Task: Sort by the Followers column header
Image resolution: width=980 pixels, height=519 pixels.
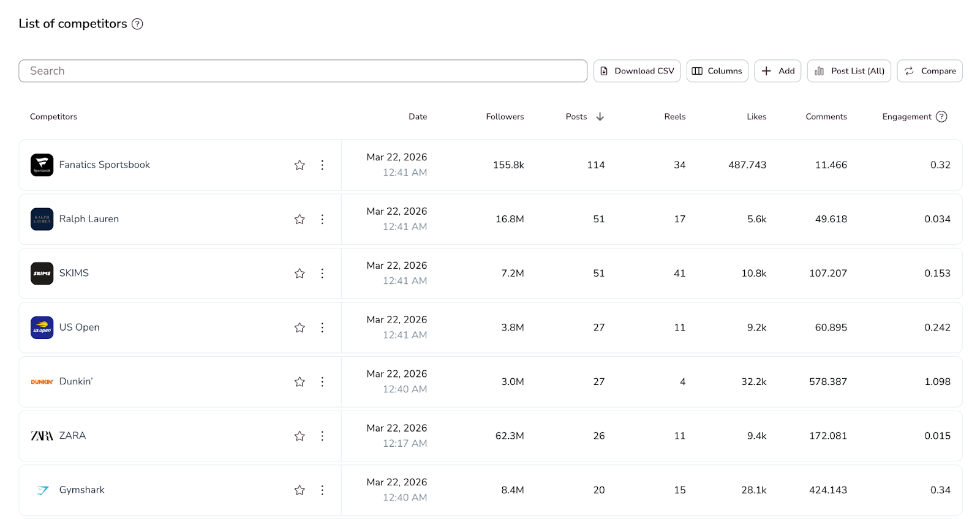Action: click(x=505, y=116)
